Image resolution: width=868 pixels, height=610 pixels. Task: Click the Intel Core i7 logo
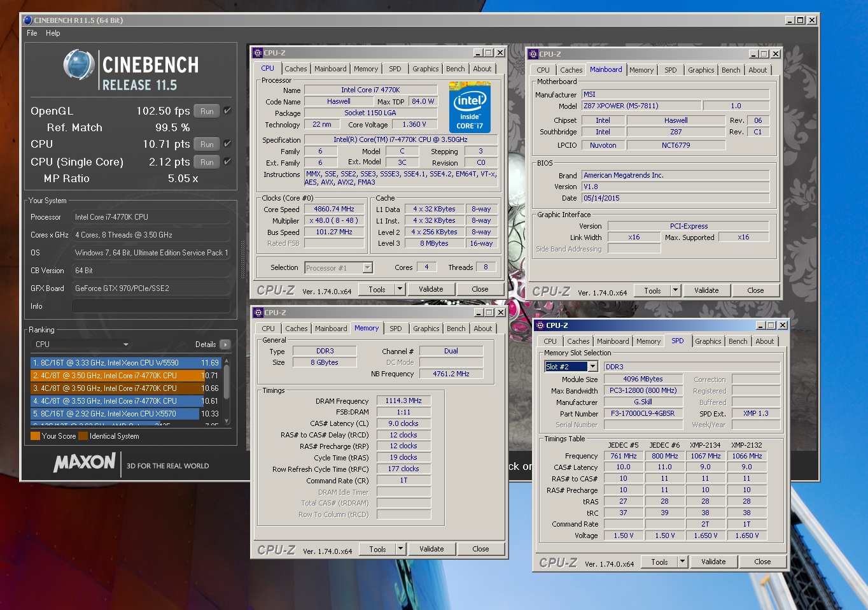tap(470, 106)
